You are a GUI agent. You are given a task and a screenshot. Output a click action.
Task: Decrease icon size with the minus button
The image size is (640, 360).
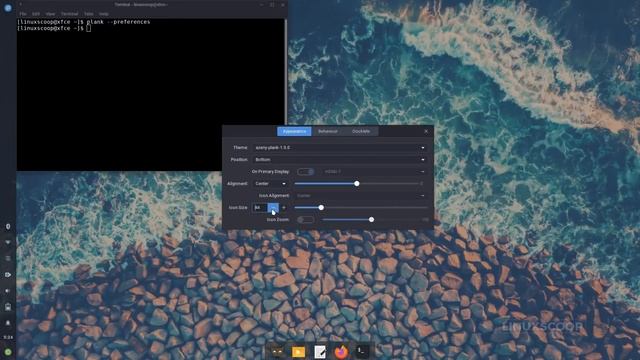point(273,207)
